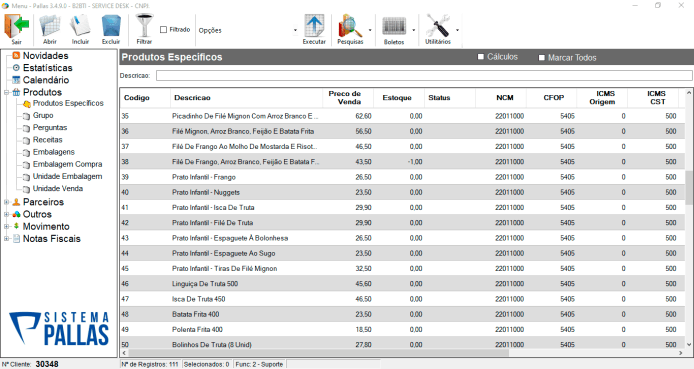Viewport: 694px width, 369px height.
Task: Click the Status column header
Action: tap(450, 98)
